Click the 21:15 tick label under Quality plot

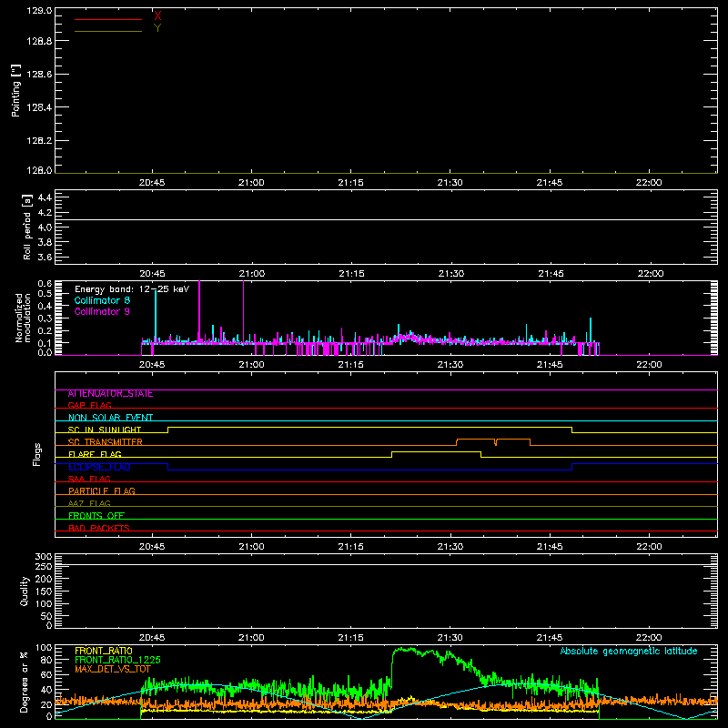350,638
